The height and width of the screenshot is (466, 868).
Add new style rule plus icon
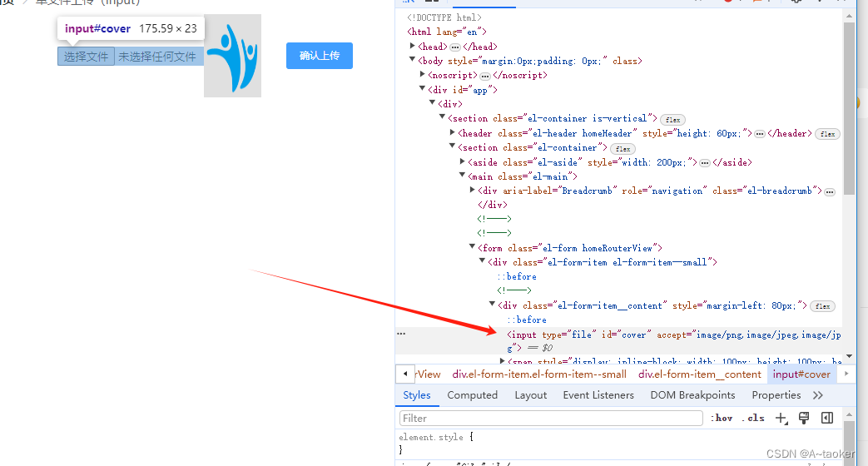click(x=781, y=419)
